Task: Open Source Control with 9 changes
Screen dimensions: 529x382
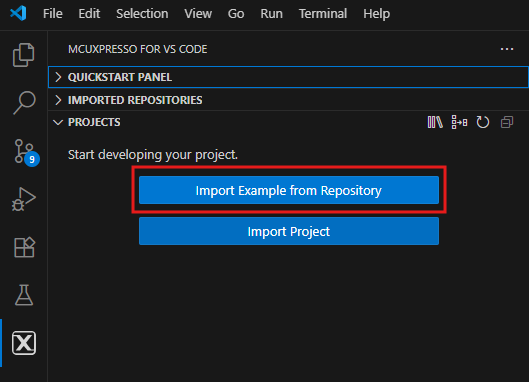Action: click(26, 152)
